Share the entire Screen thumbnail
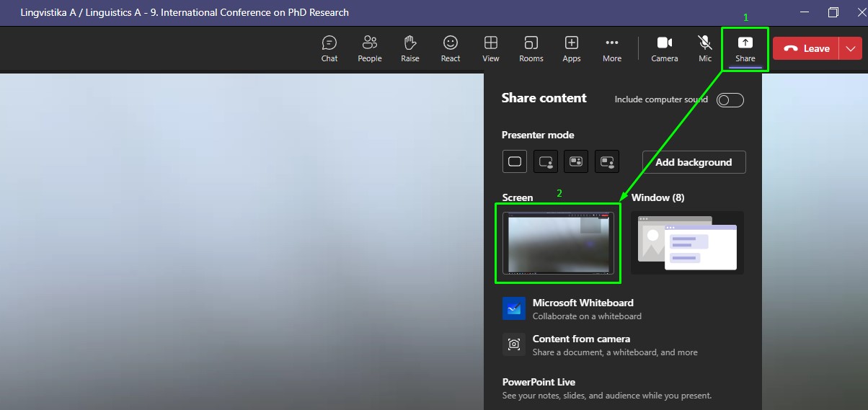This screenshot has height=410, width=868. tap(558, 243)
